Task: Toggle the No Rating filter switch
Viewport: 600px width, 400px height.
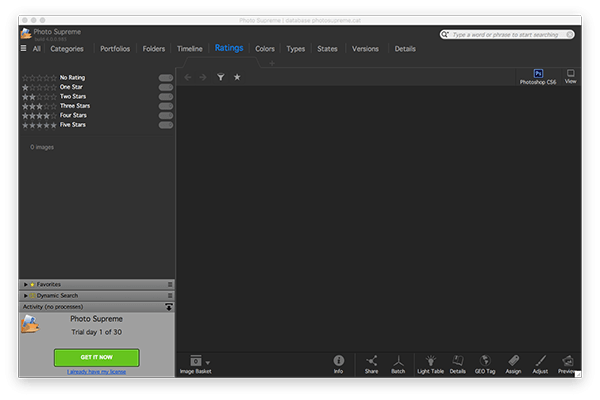Action: point(165,77)
